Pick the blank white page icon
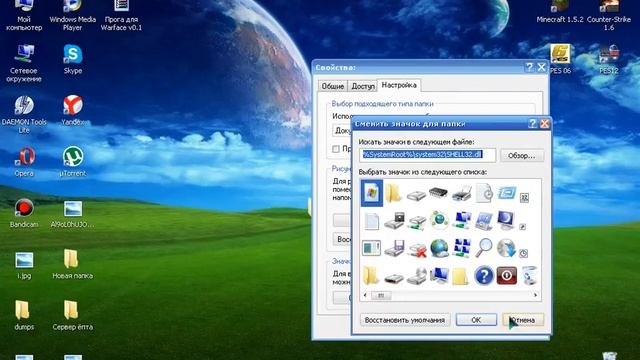The height and width of the screenshot is (360, 640). (x=371, y=221)
